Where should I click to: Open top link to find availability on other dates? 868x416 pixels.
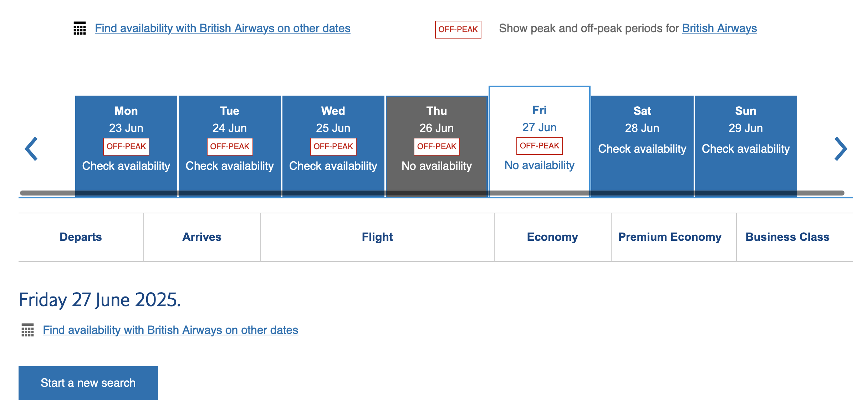click(223, 28)
